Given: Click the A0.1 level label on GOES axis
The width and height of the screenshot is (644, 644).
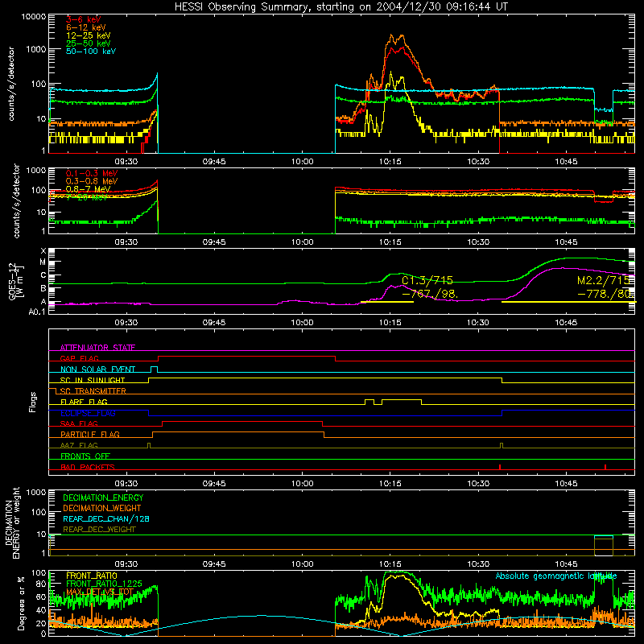Looking at the screenshot, I should coord(37,312).
